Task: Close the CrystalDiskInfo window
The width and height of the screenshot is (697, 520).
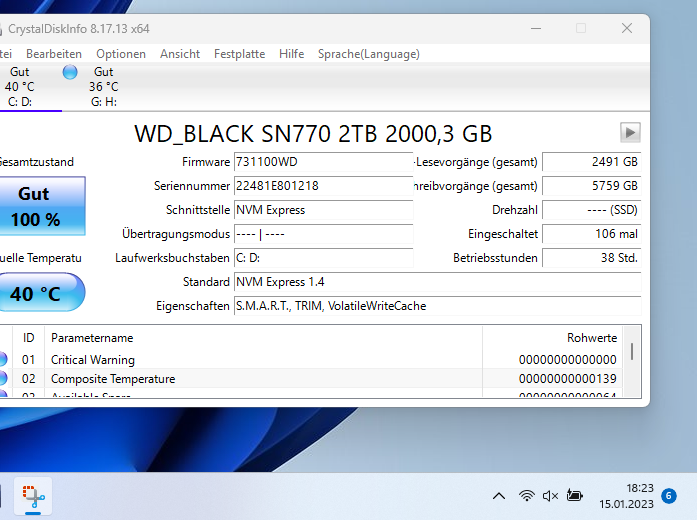Action: 627,28
